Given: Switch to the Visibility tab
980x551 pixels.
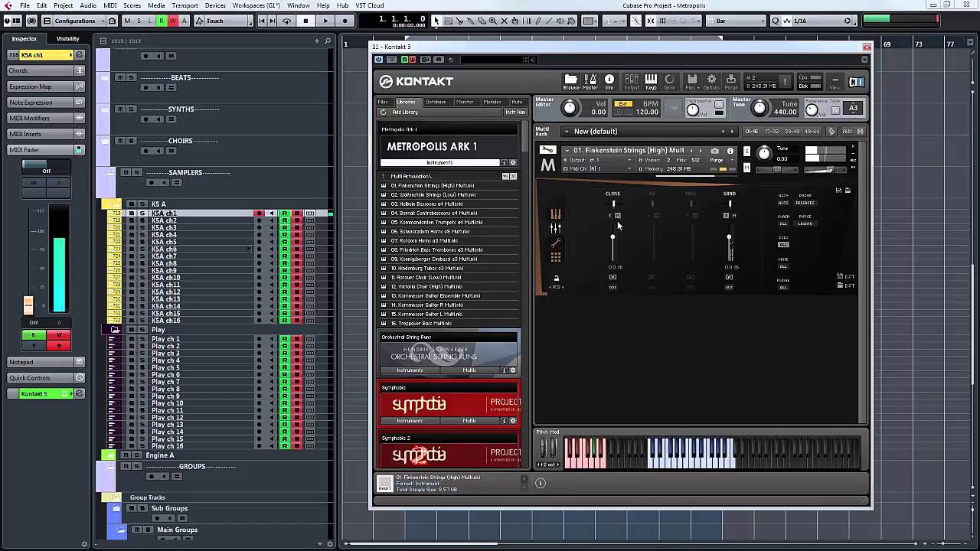Looking at the screenshot, I should coord(67,38).
